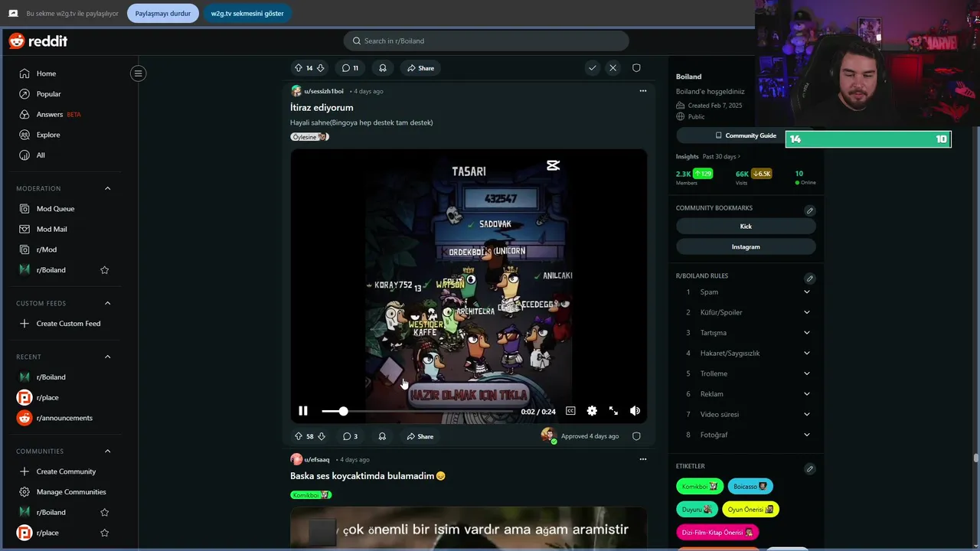Open the 11 comments on top post

tap(351, 68)
